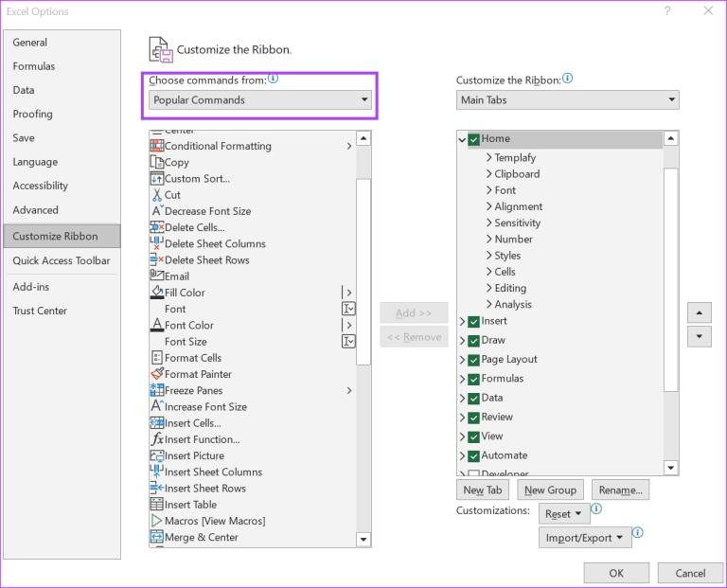The image size is (727, 588).
Task: Select the Custom Sort command icon
Action: 157,178
